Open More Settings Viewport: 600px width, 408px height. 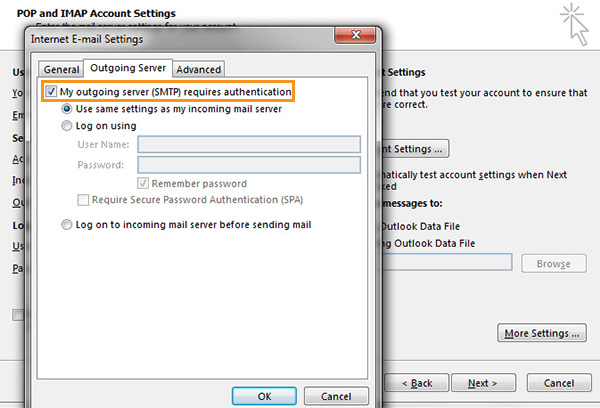point(542,333)
